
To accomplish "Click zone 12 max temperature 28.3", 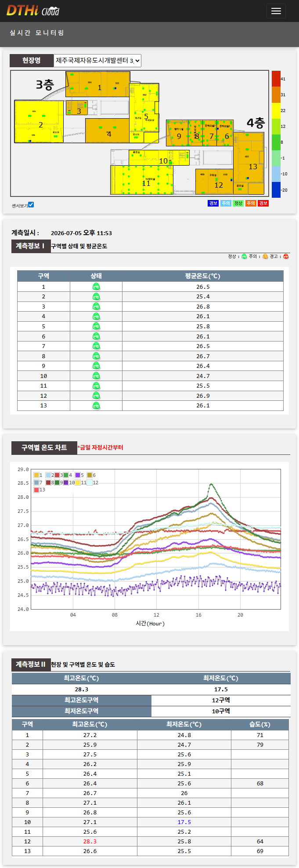I will (x=90, y=841).
